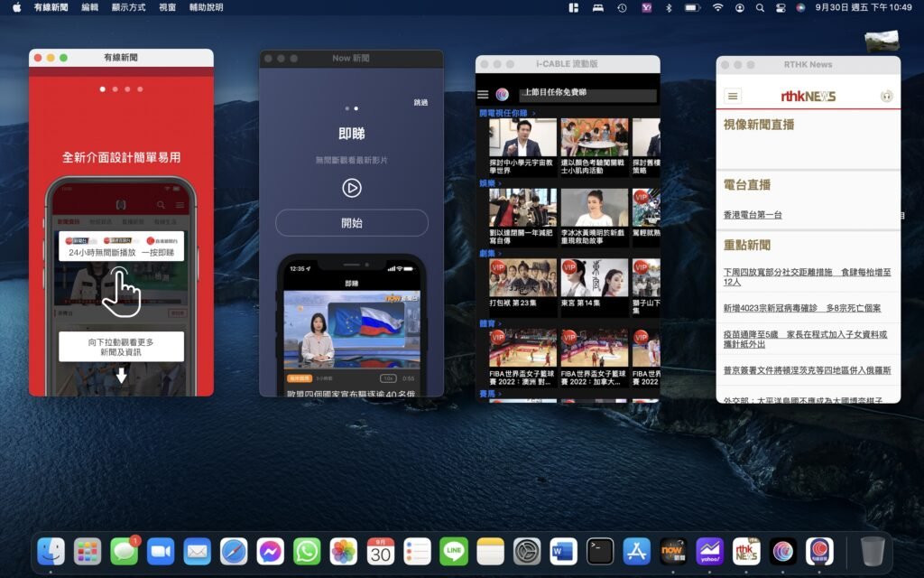Image resolution: width=924 pixels, height=578 pixels.
Task: Open the Apple menu
Action: point(16,7)
